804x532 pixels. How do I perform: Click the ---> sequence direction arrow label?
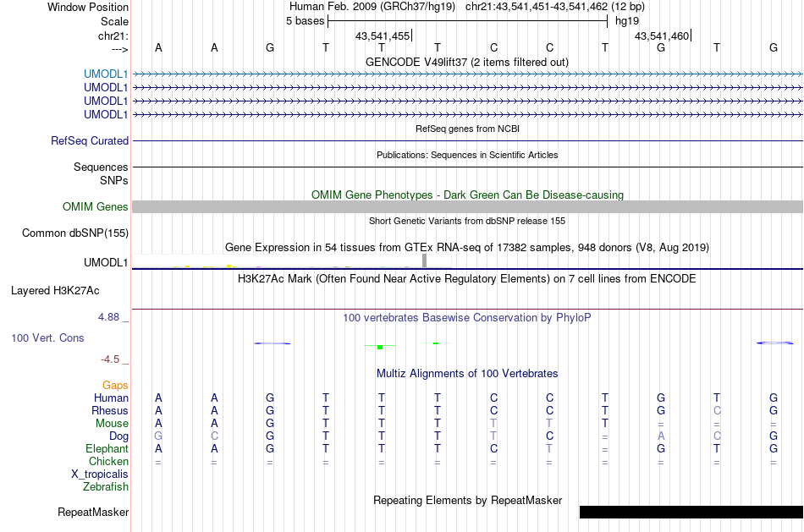(x=119, y=49)
